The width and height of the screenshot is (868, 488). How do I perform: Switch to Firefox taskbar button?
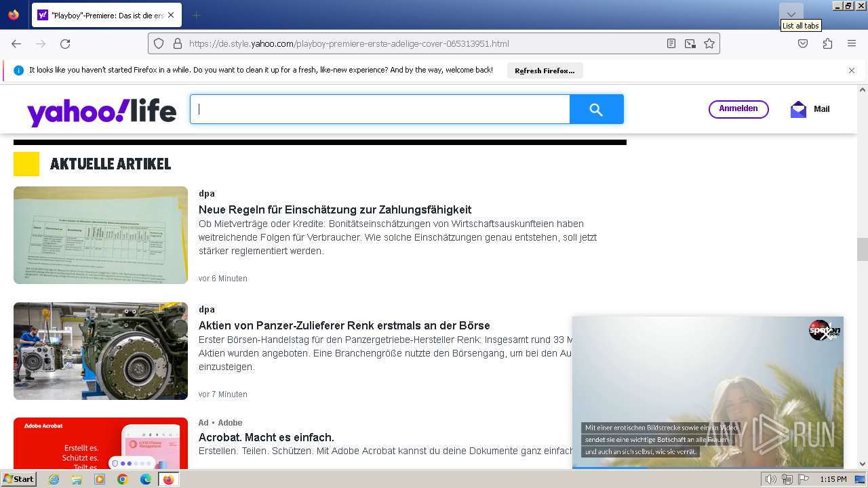tap(168, 479)
